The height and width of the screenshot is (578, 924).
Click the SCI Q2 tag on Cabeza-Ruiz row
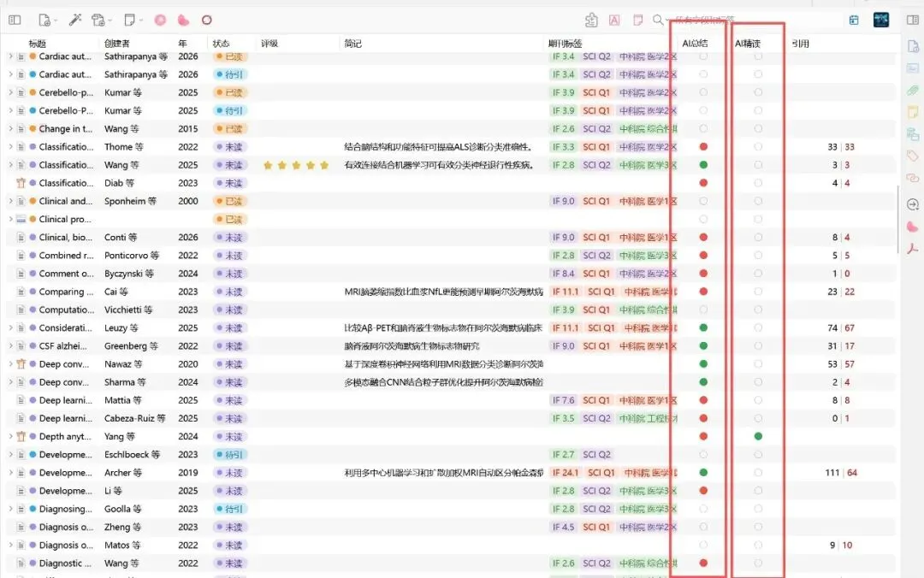point(596,418)
